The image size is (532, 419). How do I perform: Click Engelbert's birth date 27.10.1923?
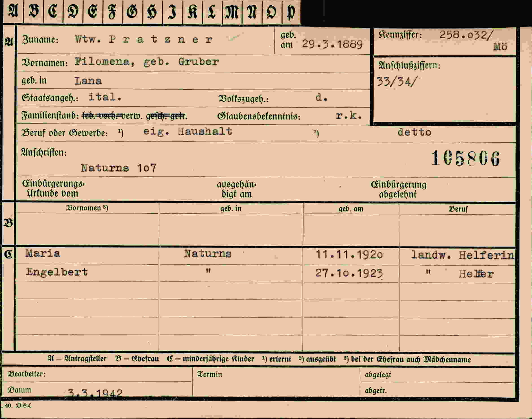[349, 273]
